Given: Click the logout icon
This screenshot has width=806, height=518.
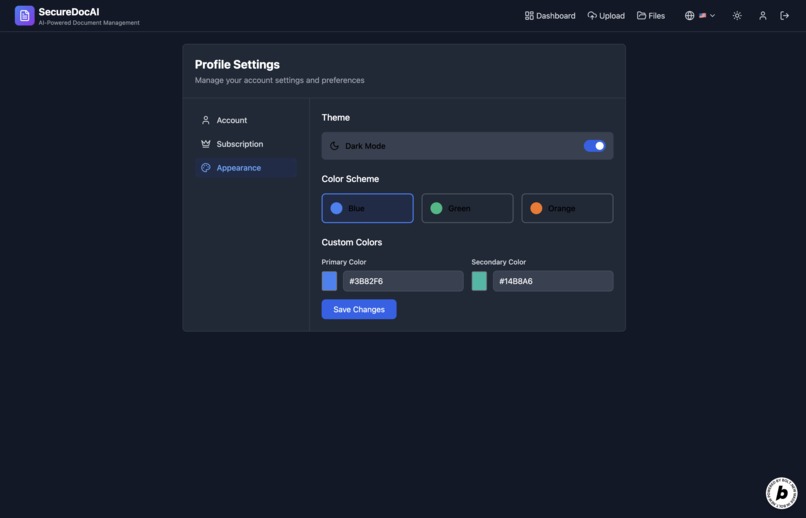Looking at the screenshot, I should click(x=784, y=15).
